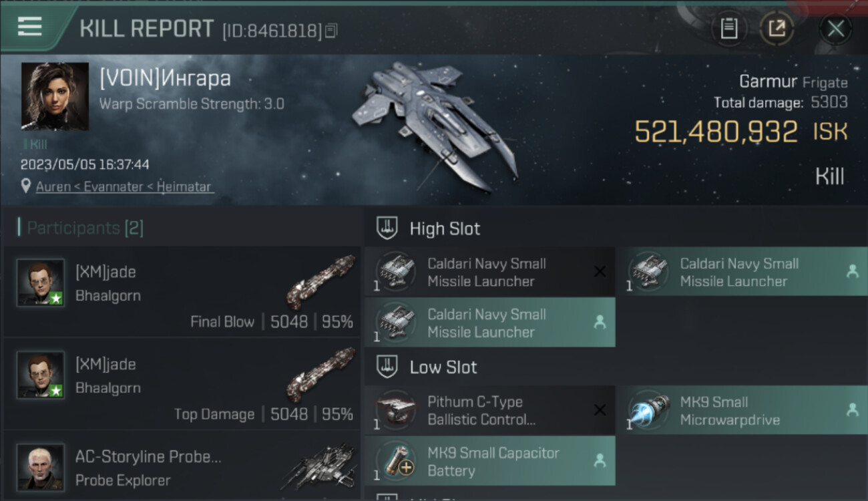
Task: Click the Low Slot shield icon
Action: 387,367
